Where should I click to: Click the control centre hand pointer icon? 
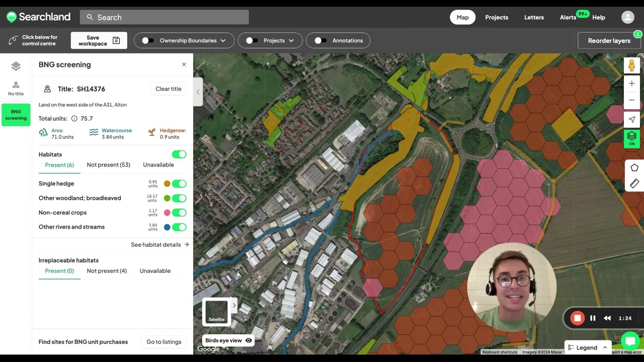[14, 40]
